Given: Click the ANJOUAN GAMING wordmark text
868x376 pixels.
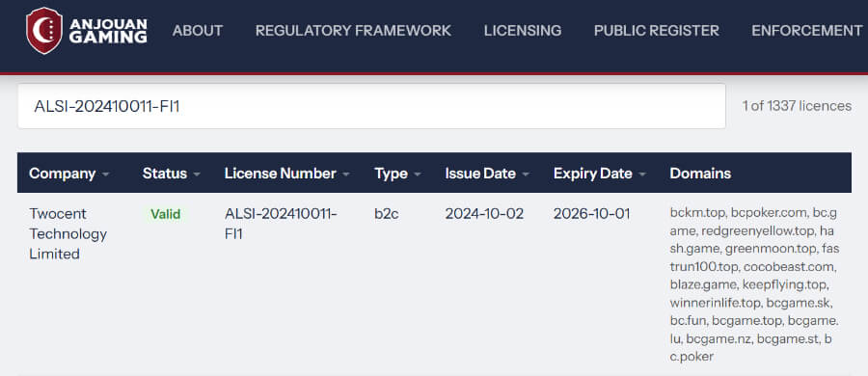Looking at the screenshot, I should click(x=108, y=31).
